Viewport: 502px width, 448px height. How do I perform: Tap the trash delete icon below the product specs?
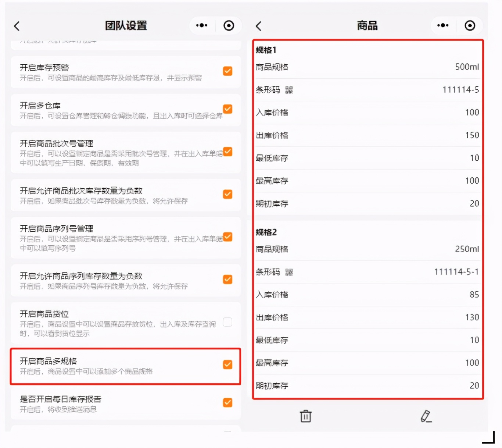(x=305, y=416)
